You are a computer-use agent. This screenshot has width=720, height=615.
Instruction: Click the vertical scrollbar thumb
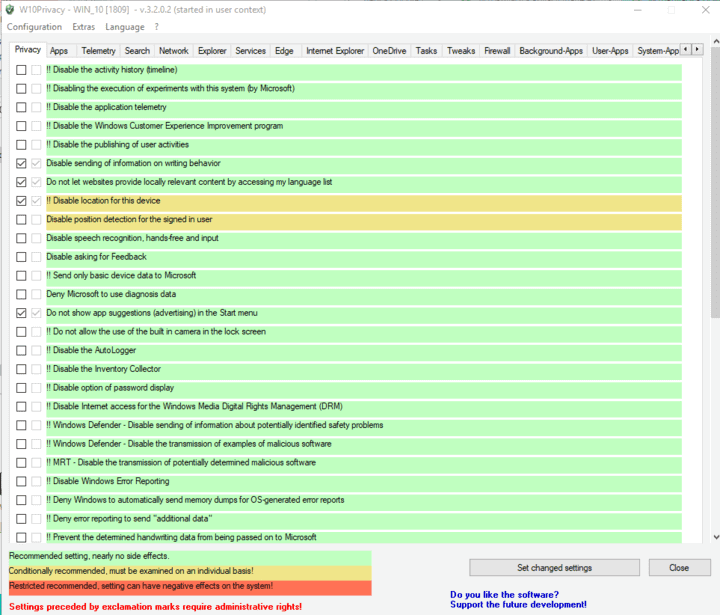pos(715,181)
